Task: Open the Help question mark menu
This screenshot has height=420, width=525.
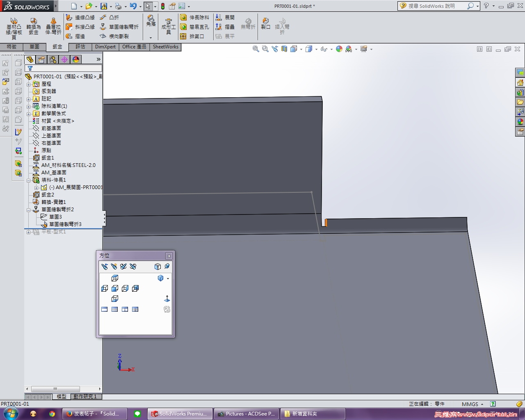Action: 486,6
